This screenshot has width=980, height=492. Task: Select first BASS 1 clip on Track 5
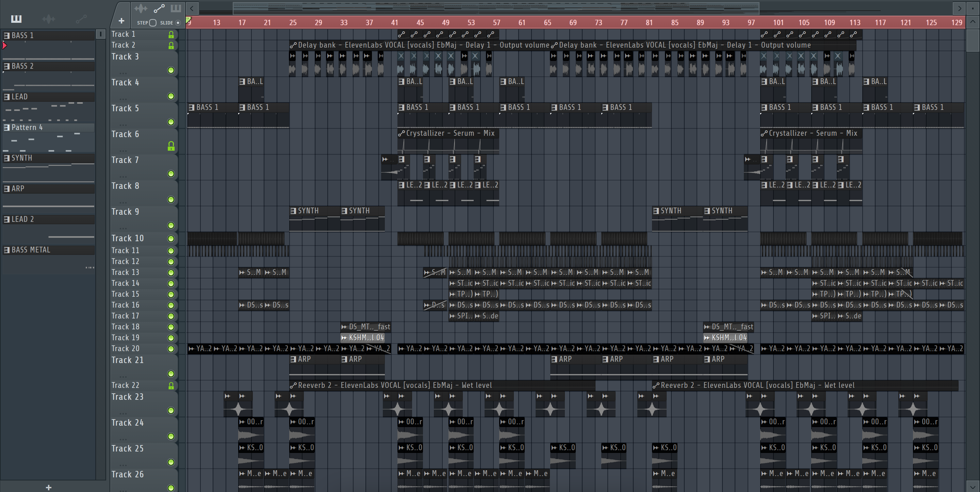213,115
